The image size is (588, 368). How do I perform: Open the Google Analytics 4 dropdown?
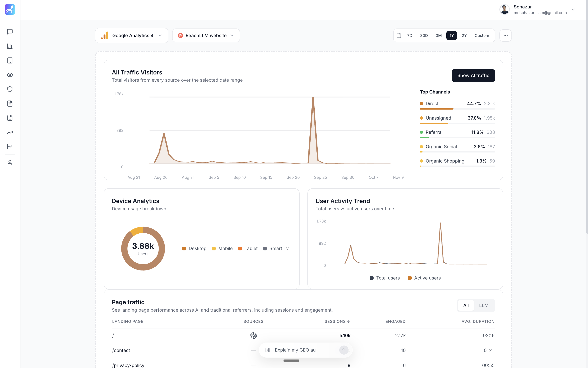[131, 36]
